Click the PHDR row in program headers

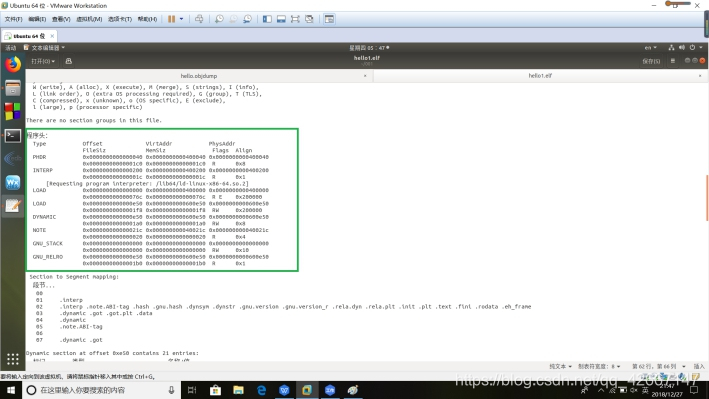[151, 160]
